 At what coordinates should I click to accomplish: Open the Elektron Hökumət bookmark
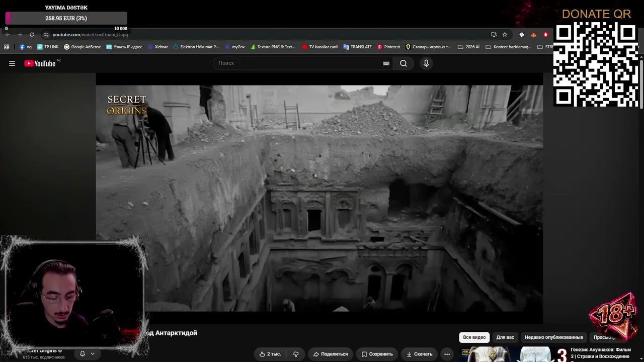[x=196, y=47]
